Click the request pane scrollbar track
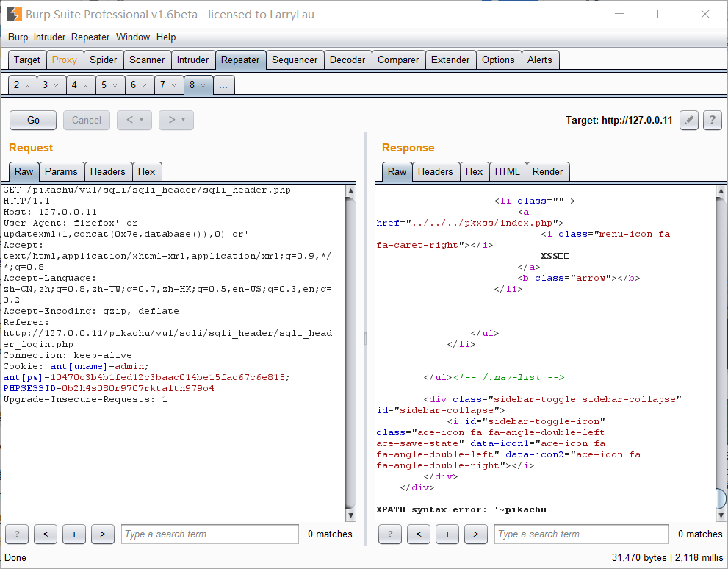 pyautogui.click(x=351, y=353)
